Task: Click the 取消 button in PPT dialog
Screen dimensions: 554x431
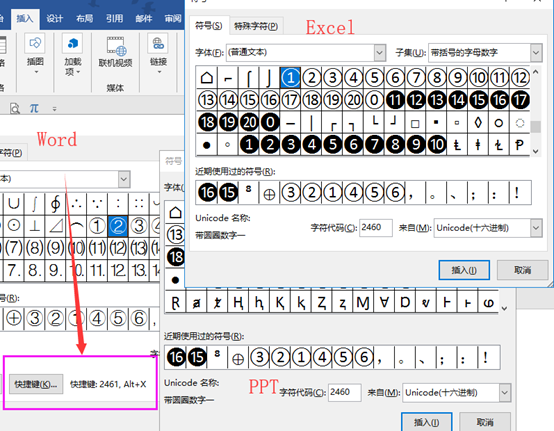Action: click(x=485, y=422)
